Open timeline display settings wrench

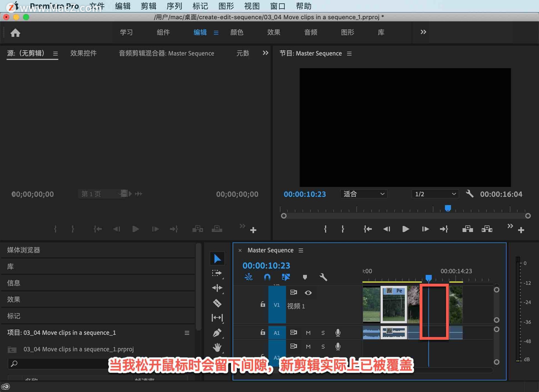323,277
